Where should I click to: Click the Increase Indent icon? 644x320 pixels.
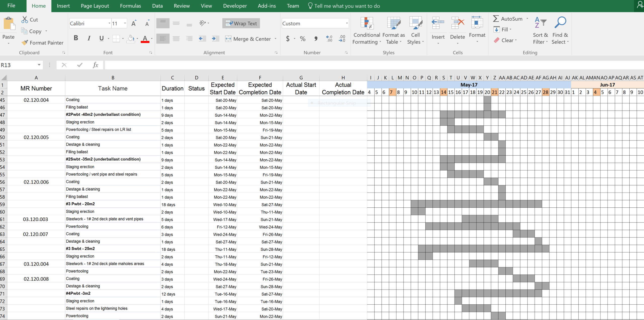215,38
